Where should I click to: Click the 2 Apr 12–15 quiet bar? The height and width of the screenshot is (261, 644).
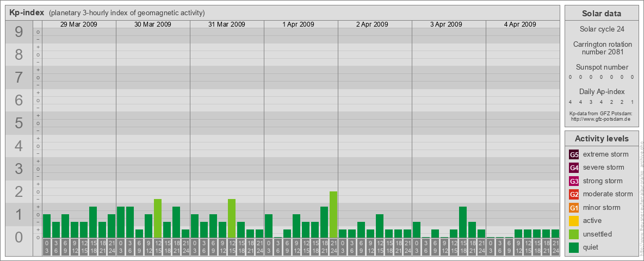(380, 226)
